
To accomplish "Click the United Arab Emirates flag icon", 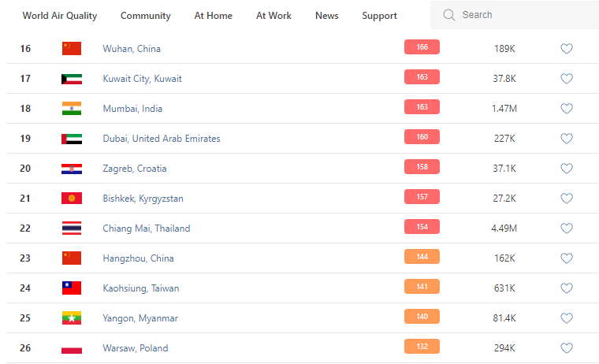I will [x=72, y=139].
